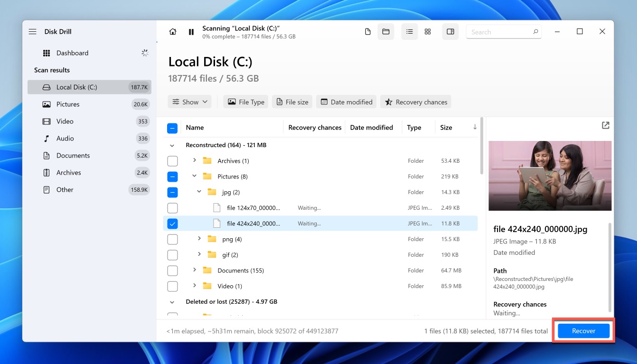
Task: Sort by Recovery chances column header
Action: [315, 128]
